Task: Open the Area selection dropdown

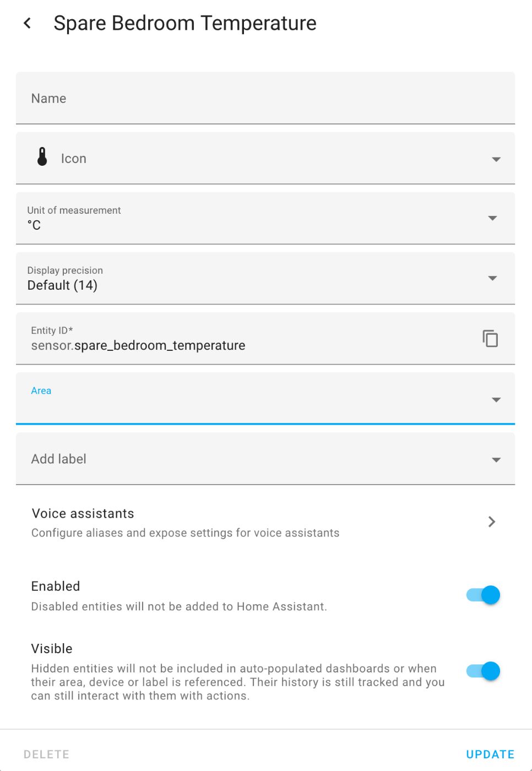Action: coord(496,400)
